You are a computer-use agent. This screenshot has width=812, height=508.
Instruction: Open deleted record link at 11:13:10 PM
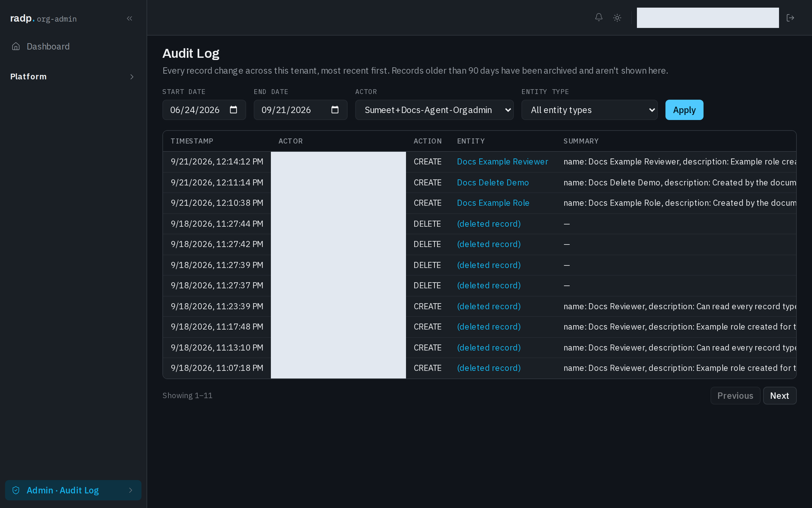point(488,347)
